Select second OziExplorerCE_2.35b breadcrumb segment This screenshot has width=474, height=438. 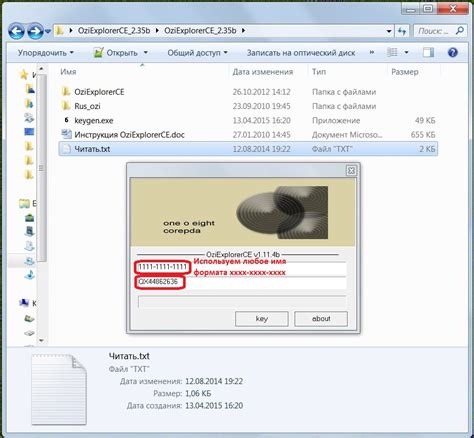[x=200, y=31]
